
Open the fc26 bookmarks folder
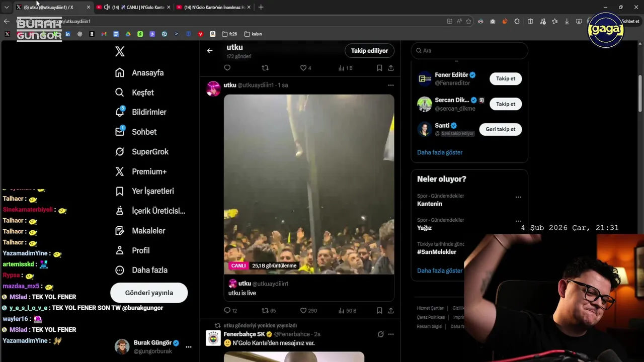coord(229,34)
